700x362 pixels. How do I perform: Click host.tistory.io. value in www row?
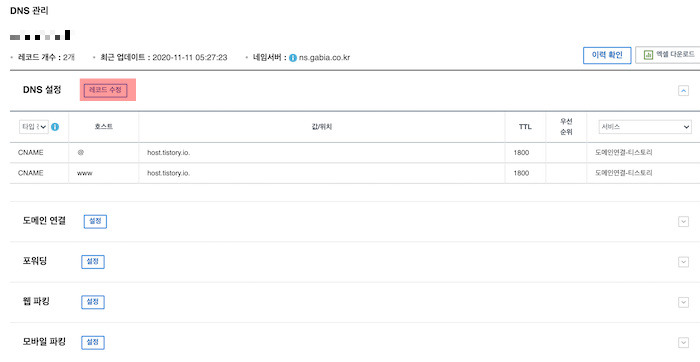(169, 173)
